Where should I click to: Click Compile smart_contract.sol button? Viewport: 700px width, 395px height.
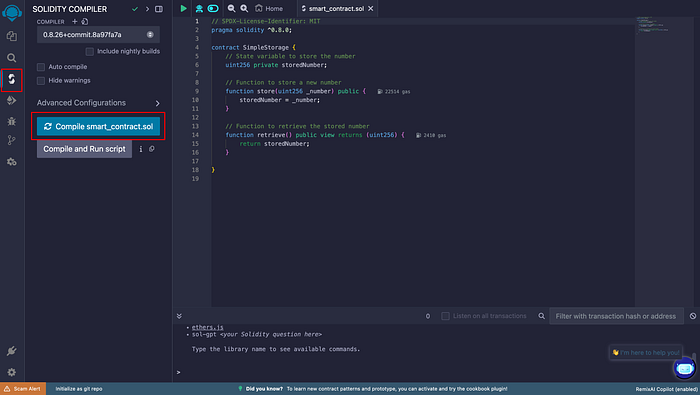tap(98, 126)
